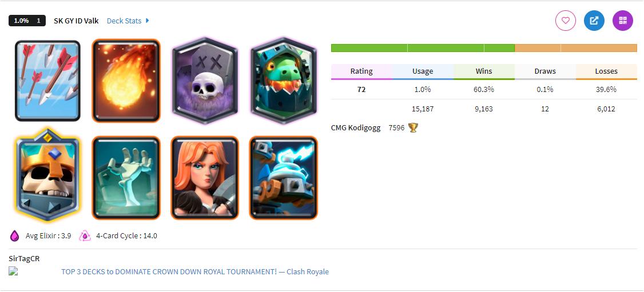Select the Fireball card
The width and height of the screenshot is (644, 292).
click(x=126, y=81)
